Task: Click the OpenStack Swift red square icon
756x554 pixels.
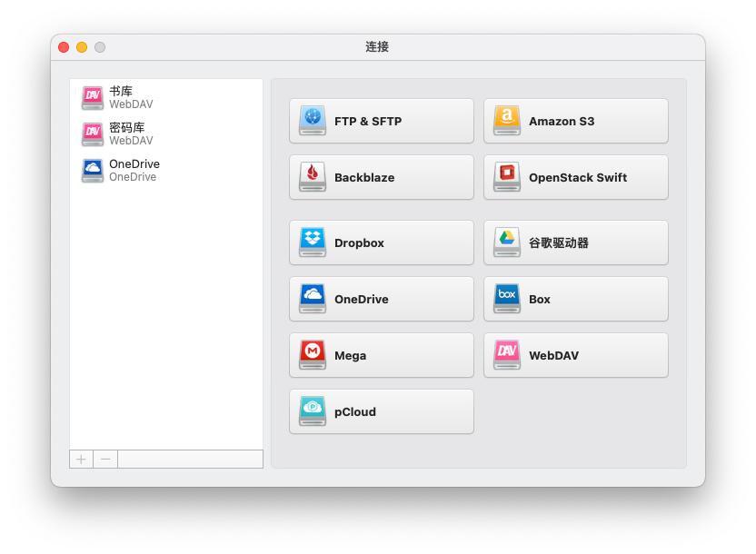Action: [507, 177]
